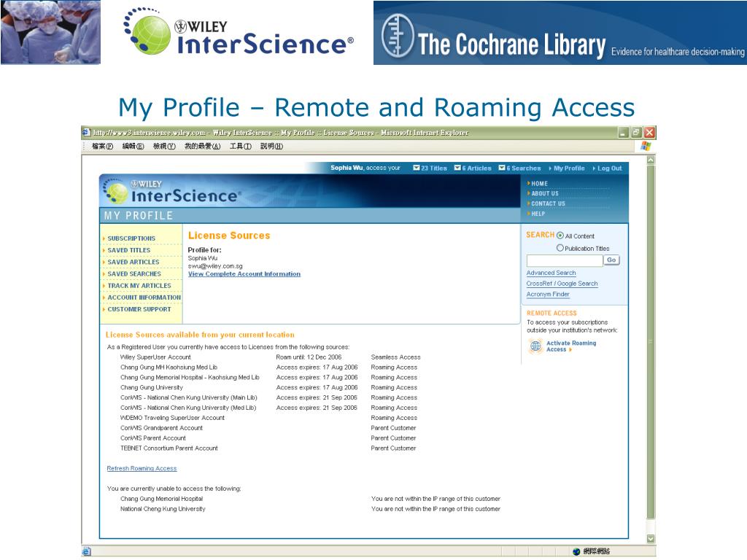Open Saved Articles in the sidebar
Image resolution: width=747 pixels, height=560 pixels.
point(133,262)
